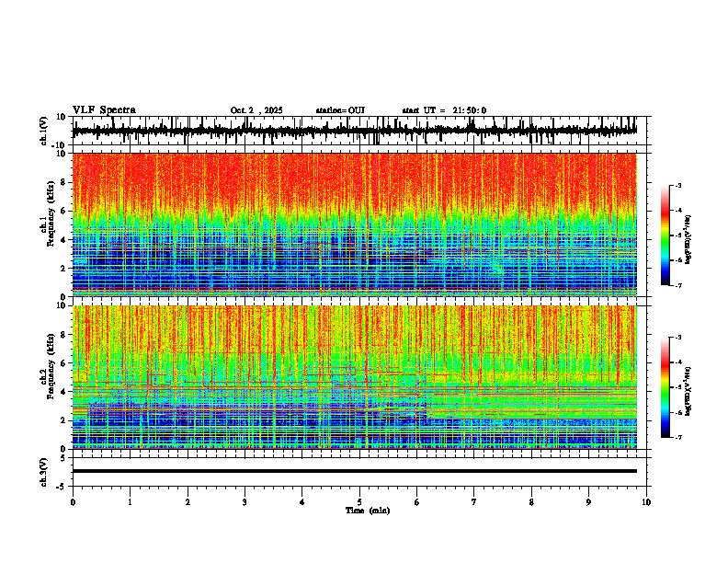Click the ch.2 'Frequency (kHz)' axis label
The width and height of the screenshot is (728, 563).
51,367
